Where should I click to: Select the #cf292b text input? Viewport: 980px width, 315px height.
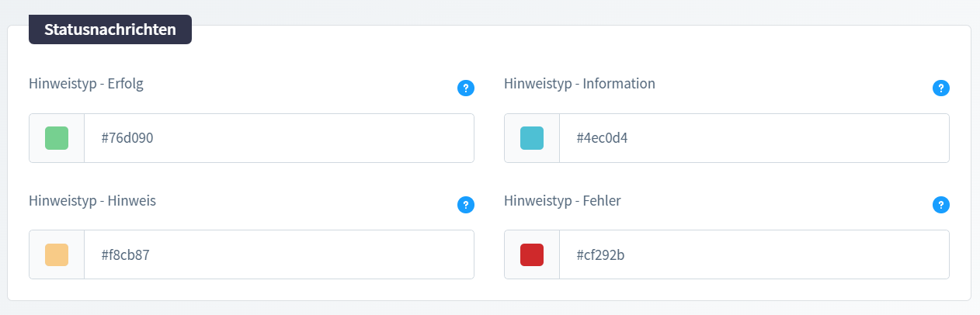754,254
